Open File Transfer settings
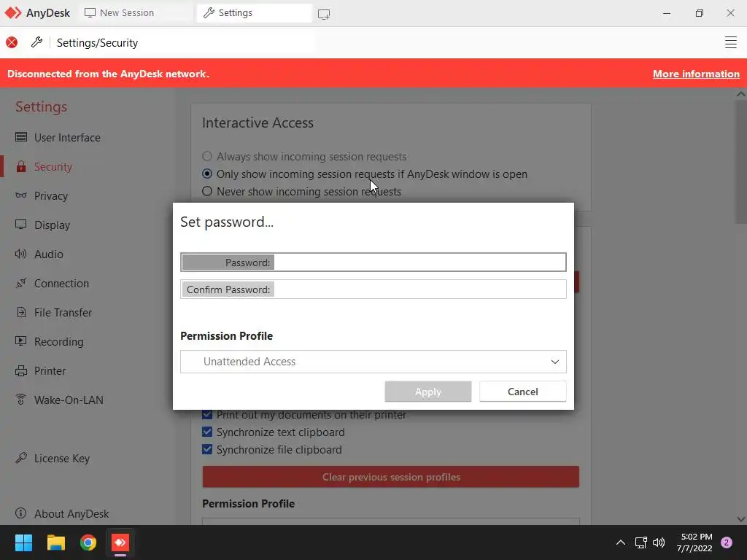The height and width of the screenshot is (560, 747). [63, 312]
